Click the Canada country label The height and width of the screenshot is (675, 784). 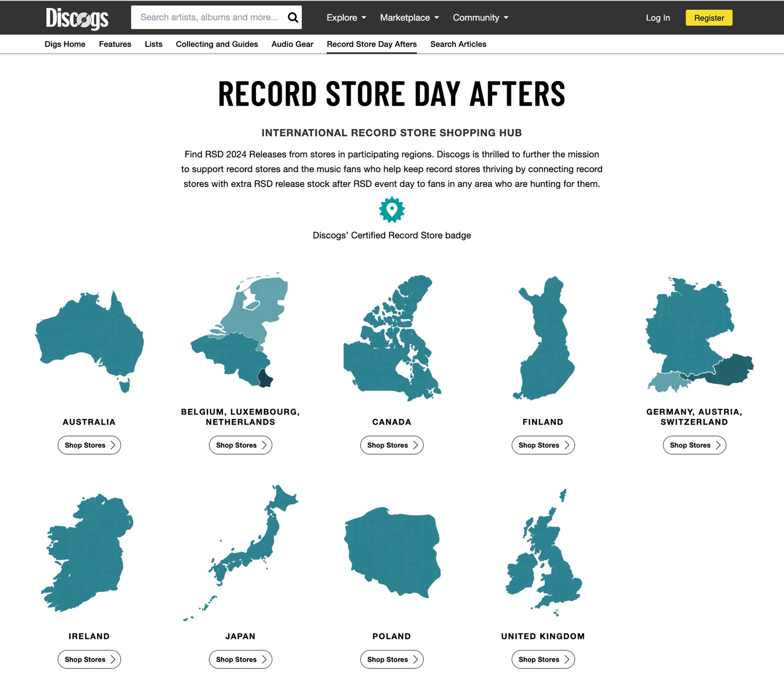point(392,422)
